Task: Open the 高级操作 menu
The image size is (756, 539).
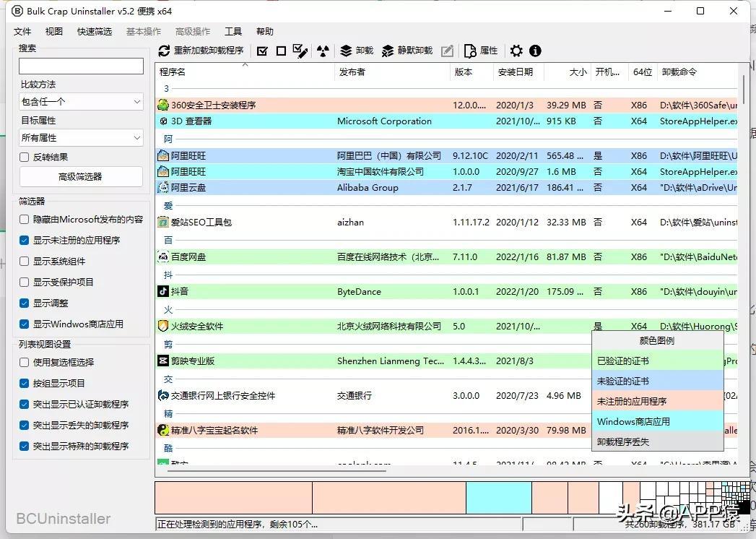Action: coord(193,31)
